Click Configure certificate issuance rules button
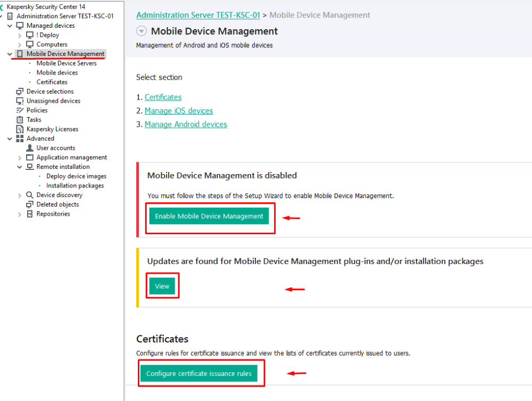Image resolution: width=532 pixels, height=401 pixels. tap(199, 373)
